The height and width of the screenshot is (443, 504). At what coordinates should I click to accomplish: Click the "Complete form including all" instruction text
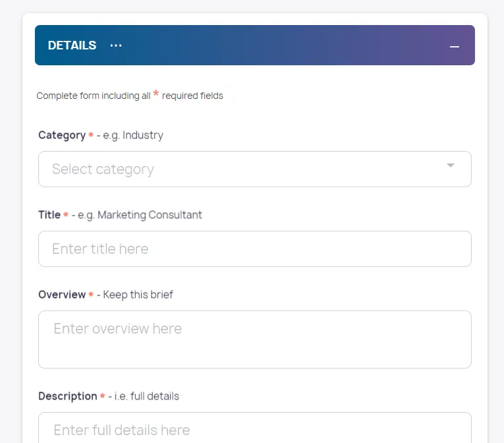click(x=93, y=96)
